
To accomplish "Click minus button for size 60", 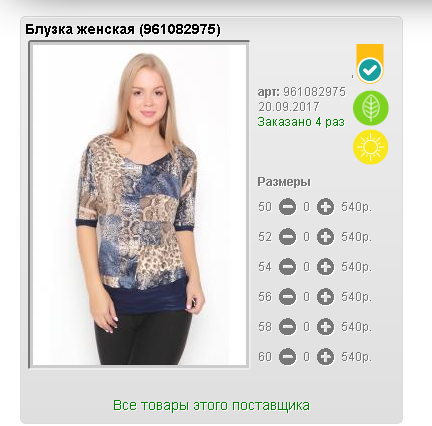I will 287,357.
